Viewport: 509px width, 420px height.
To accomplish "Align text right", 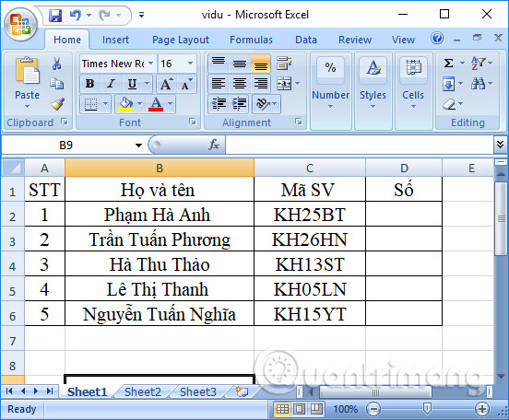I will [261, 84].
